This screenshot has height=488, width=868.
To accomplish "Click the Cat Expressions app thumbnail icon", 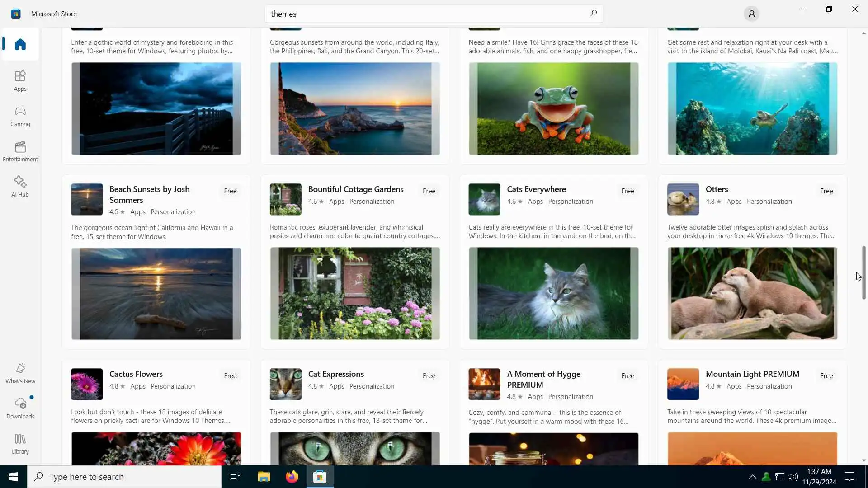I will click(x=285, y=384).
